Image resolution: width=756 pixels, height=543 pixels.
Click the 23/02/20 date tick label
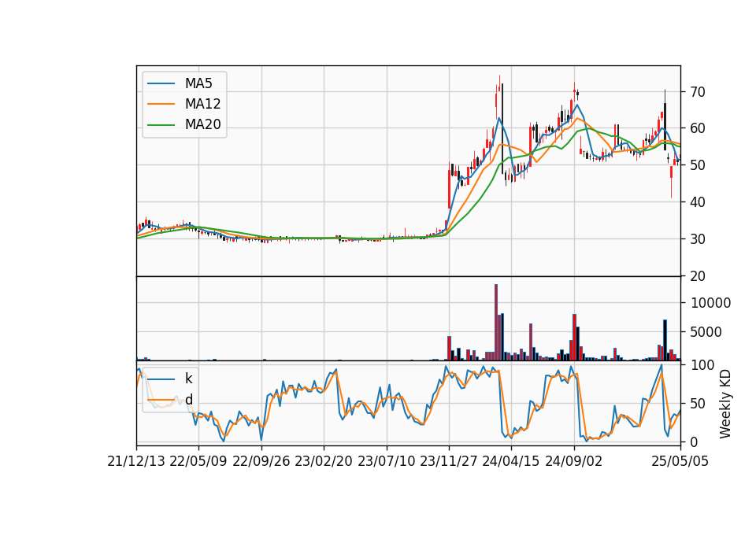coord(324,462)
